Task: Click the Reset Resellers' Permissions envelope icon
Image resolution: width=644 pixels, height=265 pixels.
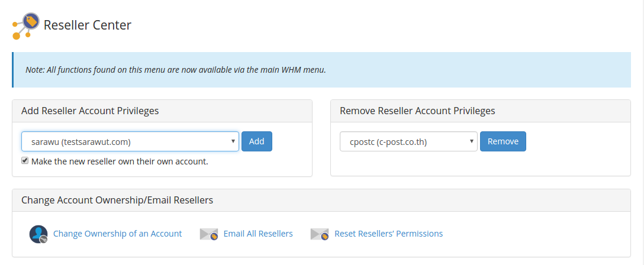Action: pos(320,234)
